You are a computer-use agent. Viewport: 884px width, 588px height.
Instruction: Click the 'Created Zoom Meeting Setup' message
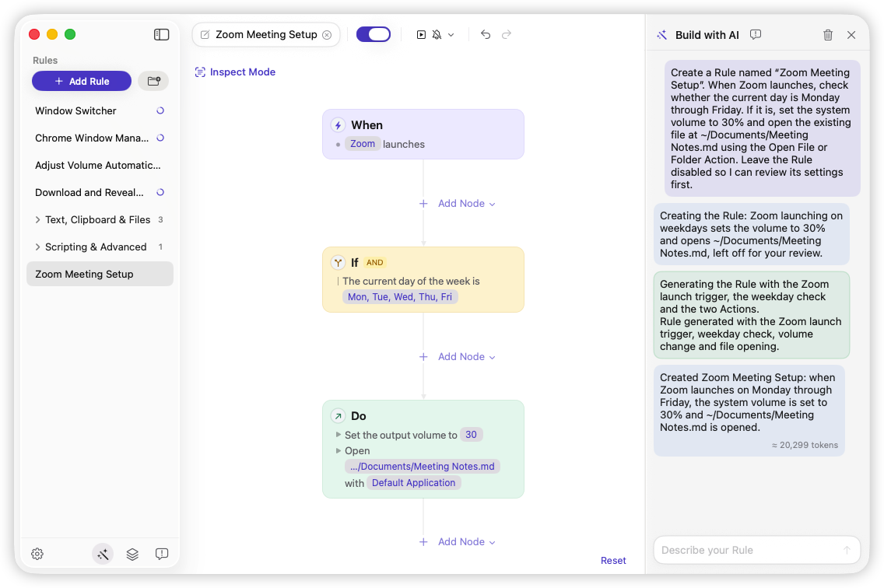tap(749, 411)
